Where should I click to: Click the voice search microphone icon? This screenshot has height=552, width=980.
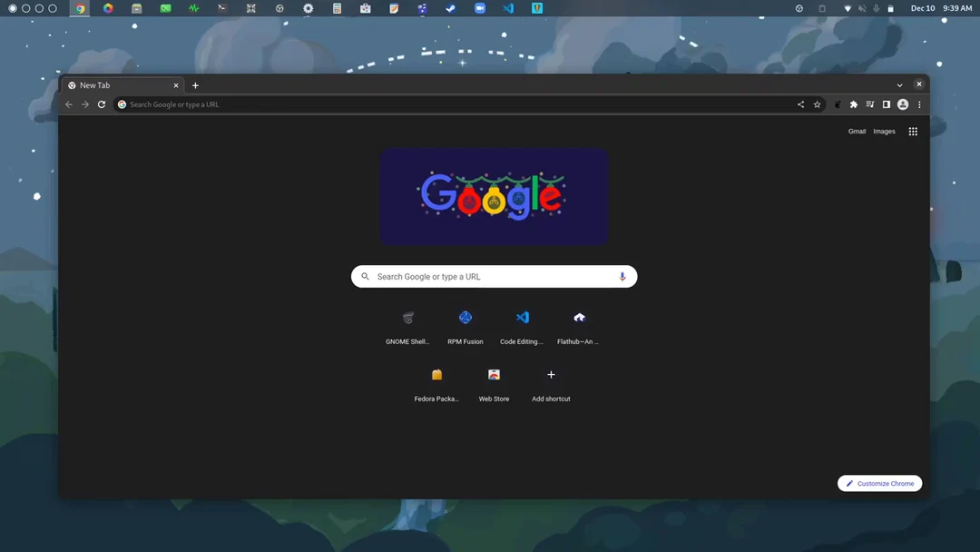[x=622, y=276]
